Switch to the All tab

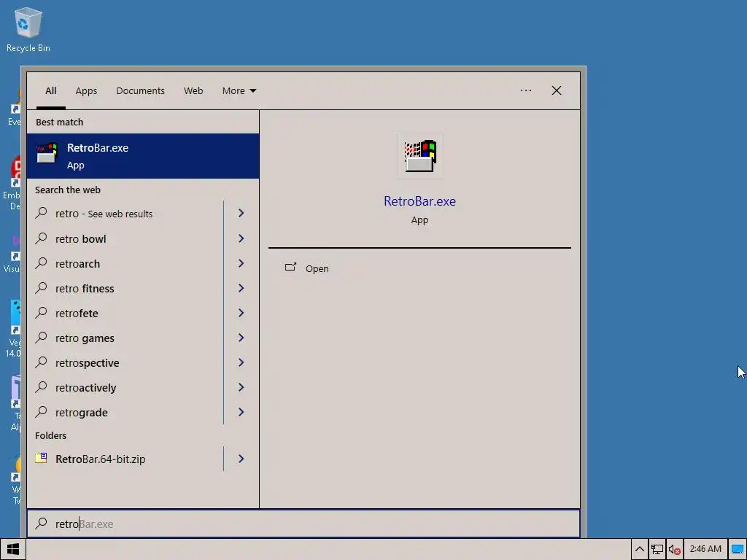51,90
